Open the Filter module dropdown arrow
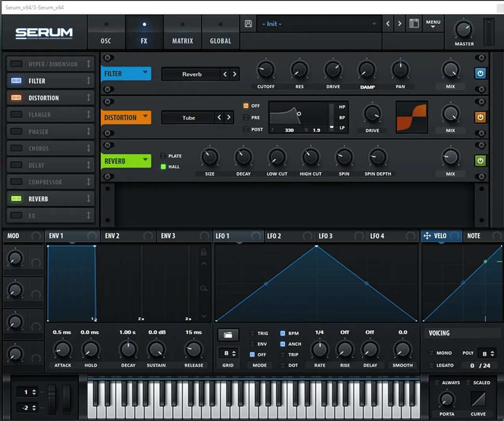This screenshot has width=504, height=421. point(145,73)
